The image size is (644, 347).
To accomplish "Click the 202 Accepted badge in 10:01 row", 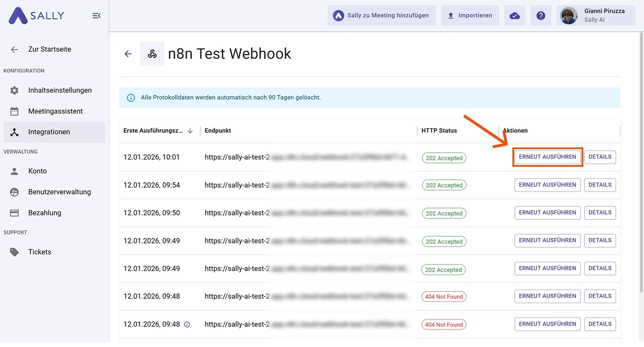I will (x=444, y=158).
